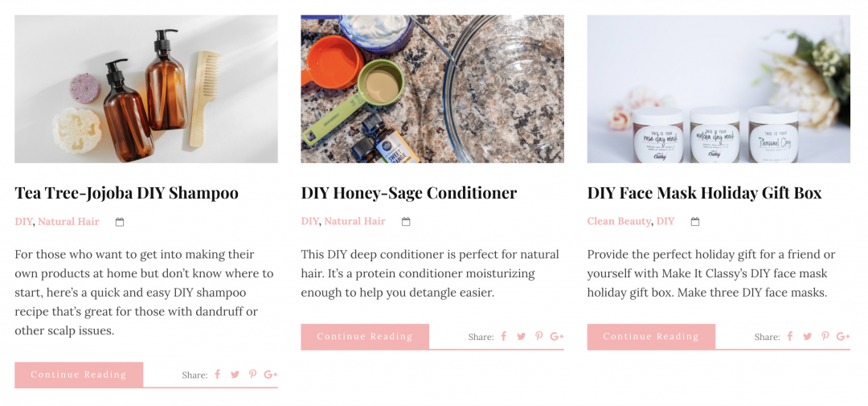
Task: Continue Reading the Honey-Sage Conditioner post
Action: coord(365,337)
